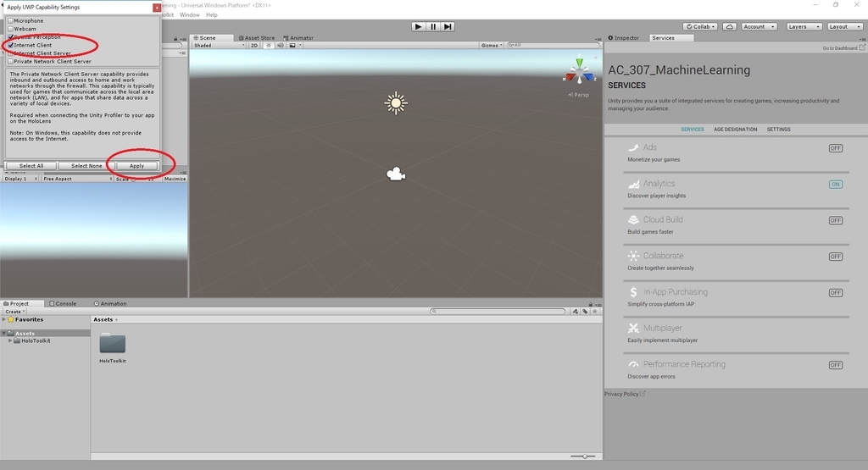The width and height of the screenshot is (868, 470).
Task: Open the Create dropdown in Project panel
Action: coord(15,312)
